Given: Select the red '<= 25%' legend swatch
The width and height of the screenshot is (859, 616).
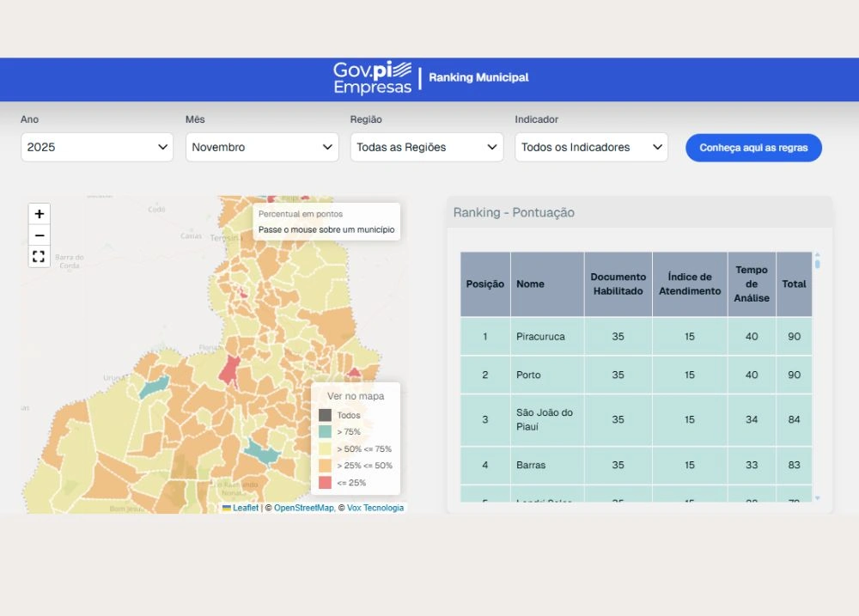Looking at the screenshot, I should (325, 483).
